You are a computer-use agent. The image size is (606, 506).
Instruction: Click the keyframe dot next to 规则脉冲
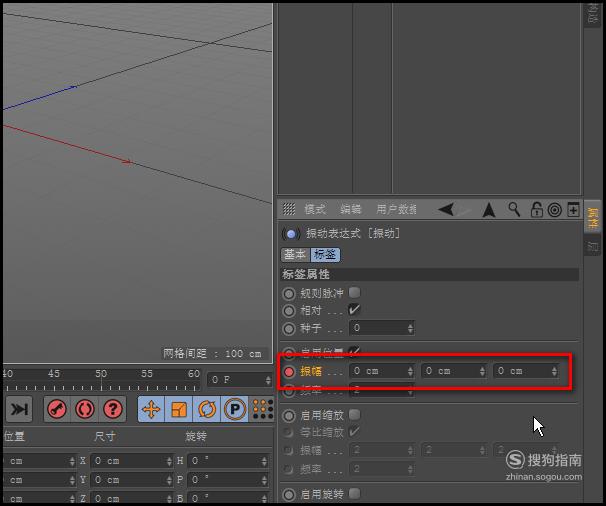point(289,294)
